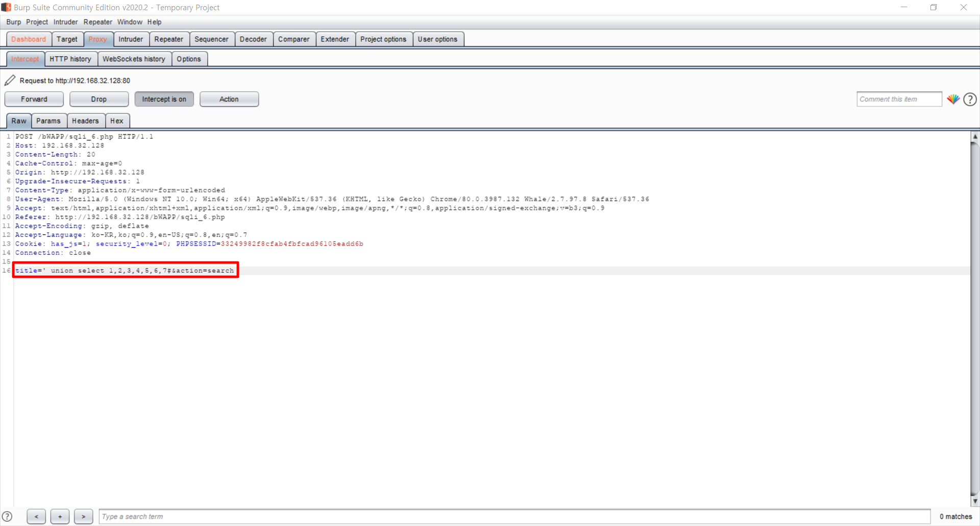Image resolution: width=980 pixels, height=526 pixels.
Task: Click the PHPSESSID cookie value
Action: click(x=292, y=244)
